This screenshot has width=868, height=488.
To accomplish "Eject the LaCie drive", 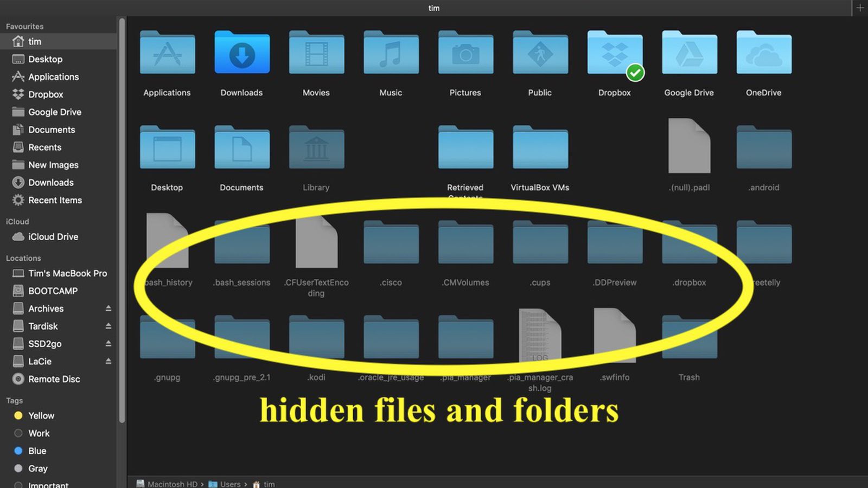I will pyautogui.click(x=108, y=361).
